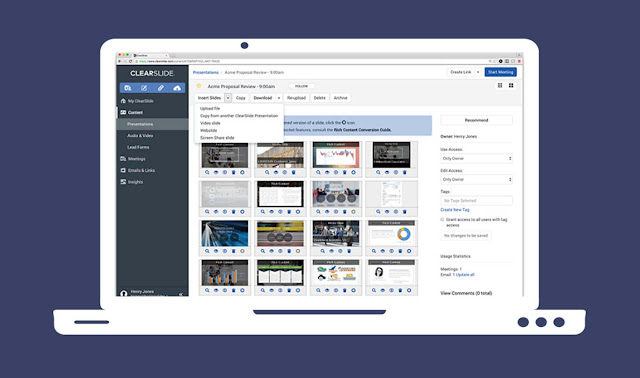Open the info icon on the donut chart slide
The height and width of the screenshot is (378, 640).
(391, 251)
